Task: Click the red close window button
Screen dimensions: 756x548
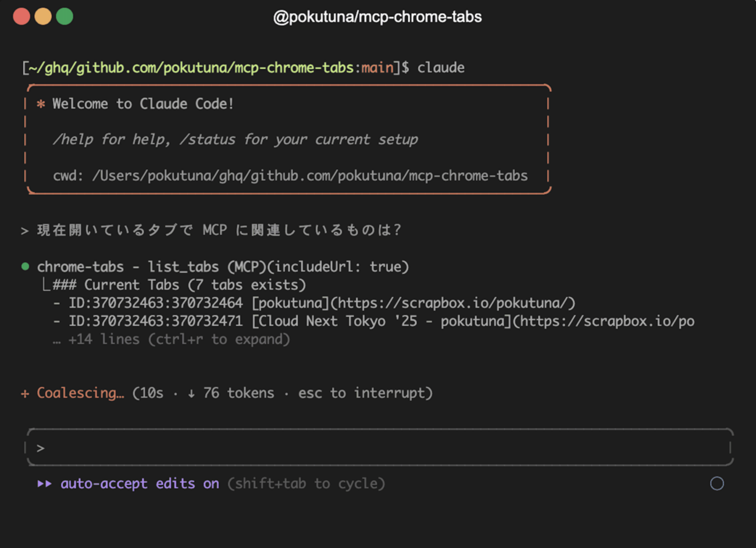Action: point(22,16)
